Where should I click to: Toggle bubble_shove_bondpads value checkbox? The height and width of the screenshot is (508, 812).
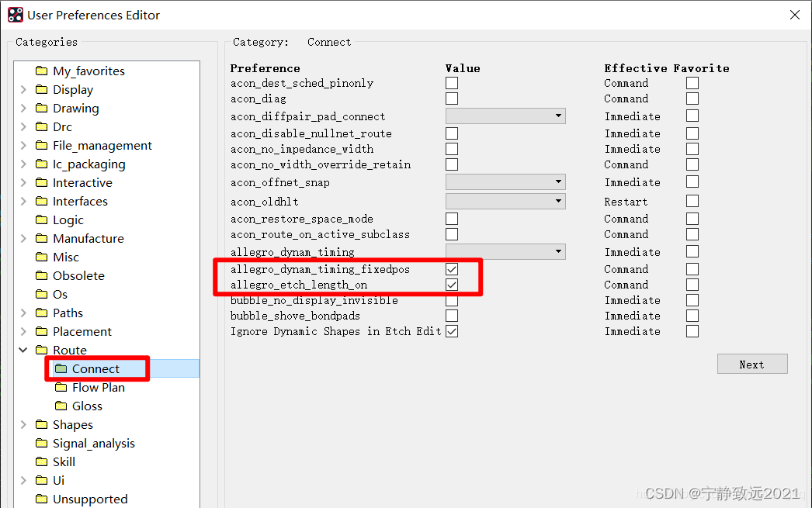coord(452,316)
